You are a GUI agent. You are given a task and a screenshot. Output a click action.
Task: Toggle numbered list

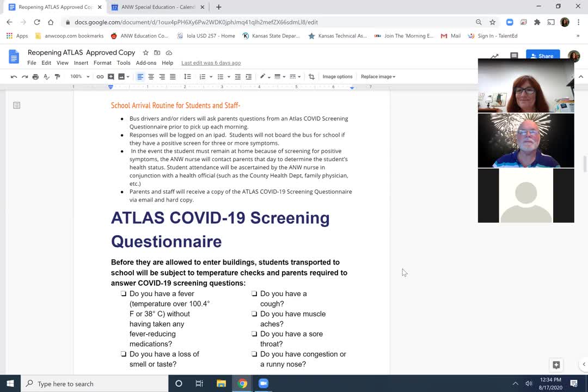[203, 77]
